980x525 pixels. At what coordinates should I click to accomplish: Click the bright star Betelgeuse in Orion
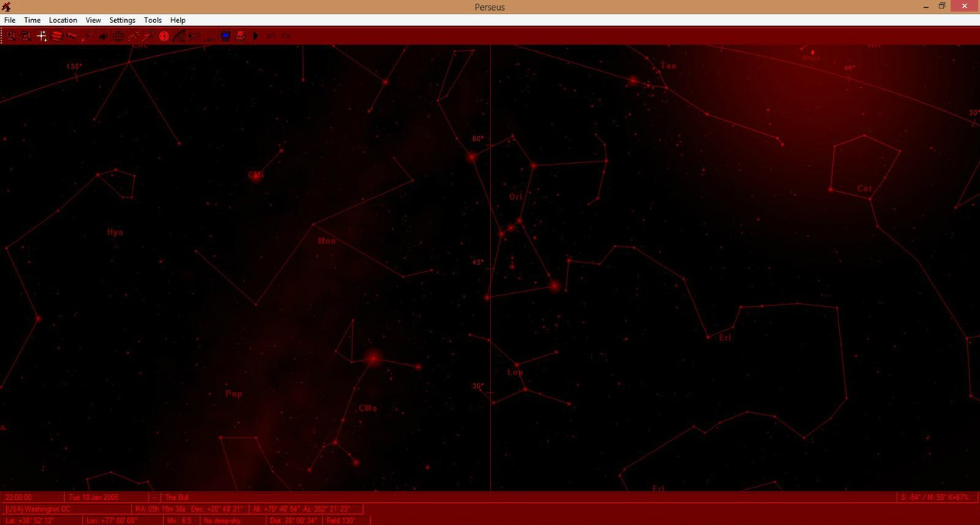472,157
